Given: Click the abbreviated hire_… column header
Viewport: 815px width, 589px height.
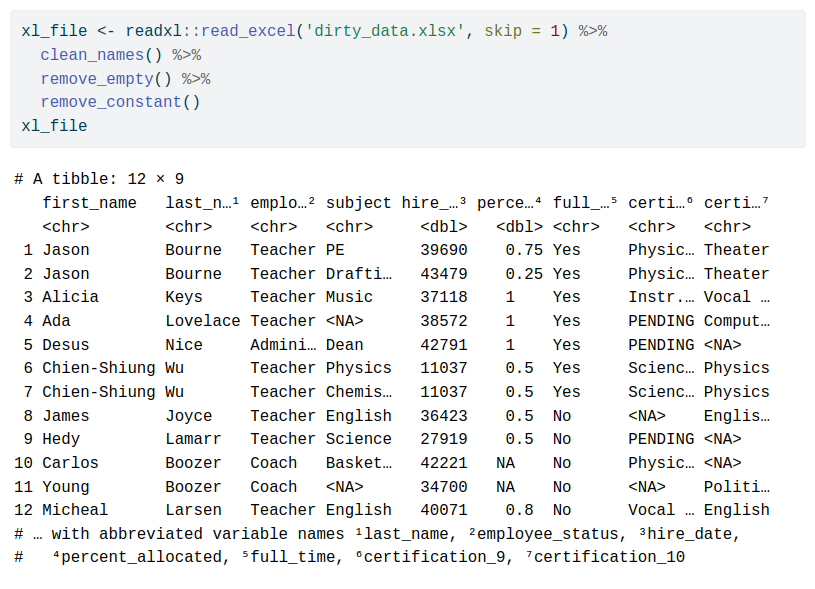Looking at the screenshot, I should tap(433, 203).
